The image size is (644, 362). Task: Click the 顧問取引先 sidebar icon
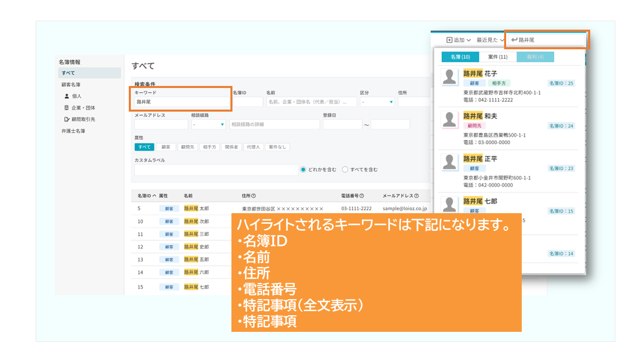tap(67, 119)
